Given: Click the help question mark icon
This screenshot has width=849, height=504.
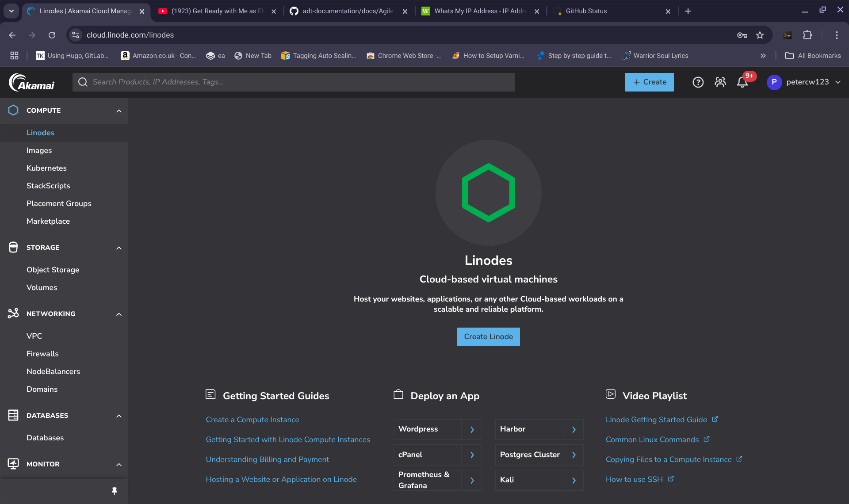Looking at the screenshot, I should (698, 82).
